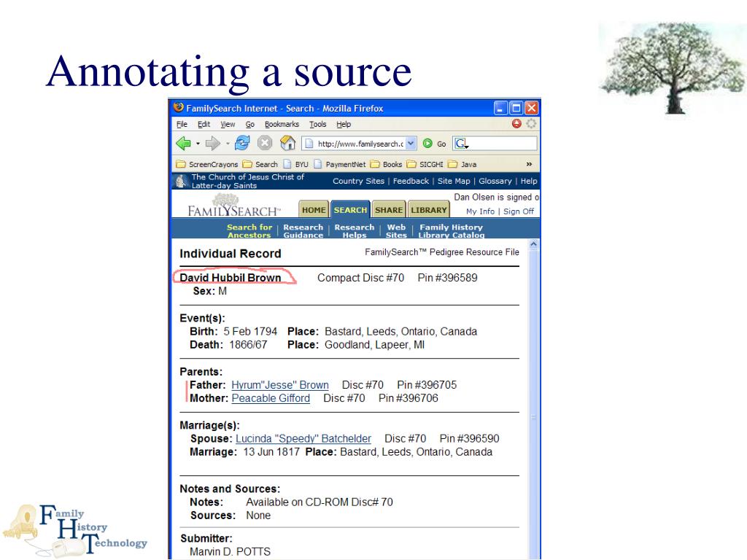Reload the page with the Refresh icon
Viewport: 747px width, 560px height.
pos(242,143)
